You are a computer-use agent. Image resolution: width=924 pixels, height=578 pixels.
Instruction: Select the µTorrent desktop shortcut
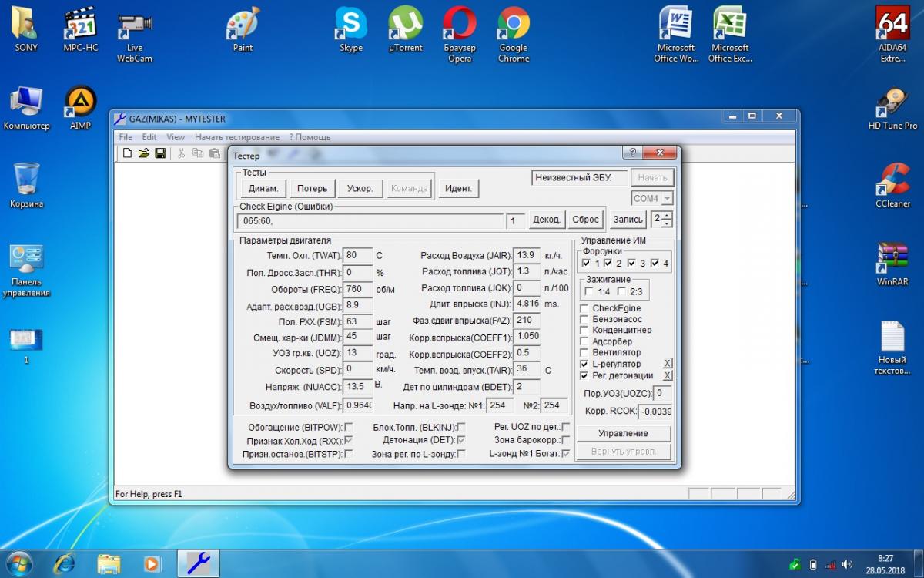coord(406,29)
